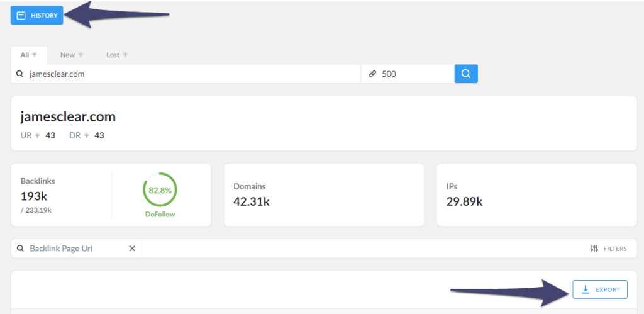Click the IPs 29.89k value
The width and height of the screenshot is (644, 314).
coord(464,202)
